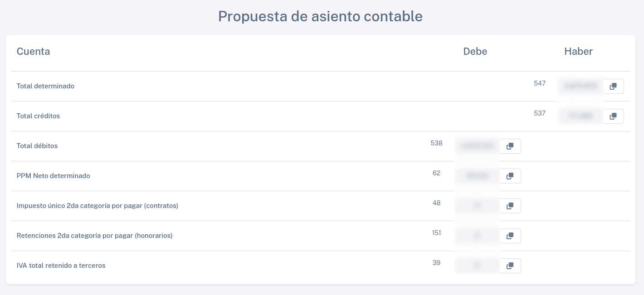Open the Total débitos account entry
Image resolution: width=644 pixels, height=295 pixels.
click(37, 146)
